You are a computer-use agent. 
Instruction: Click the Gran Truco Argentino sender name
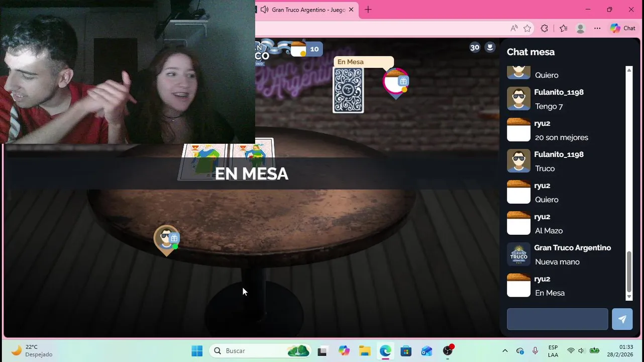pyautogui.click(x=572, y=248)
